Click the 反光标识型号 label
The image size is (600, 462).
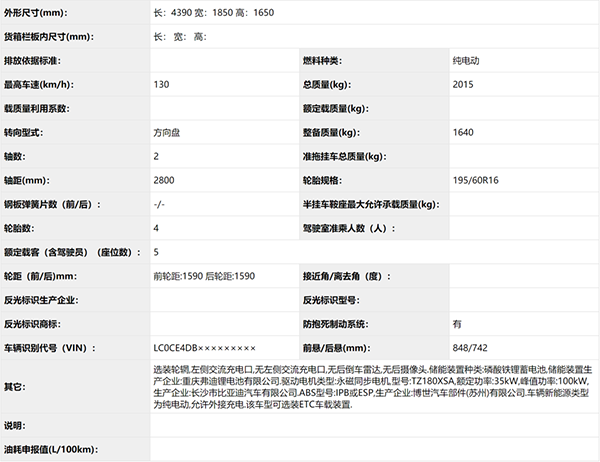(331, 300)
